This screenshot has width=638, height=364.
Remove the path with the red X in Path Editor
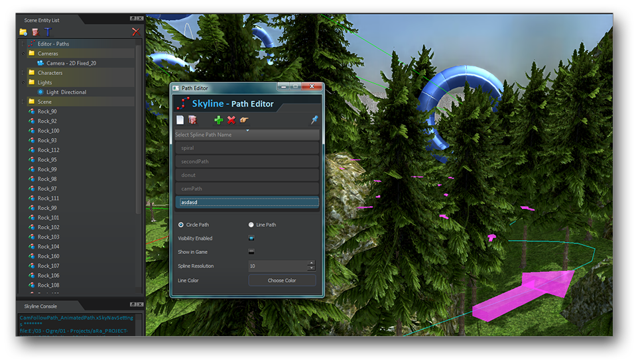click(x=231, y=120)
